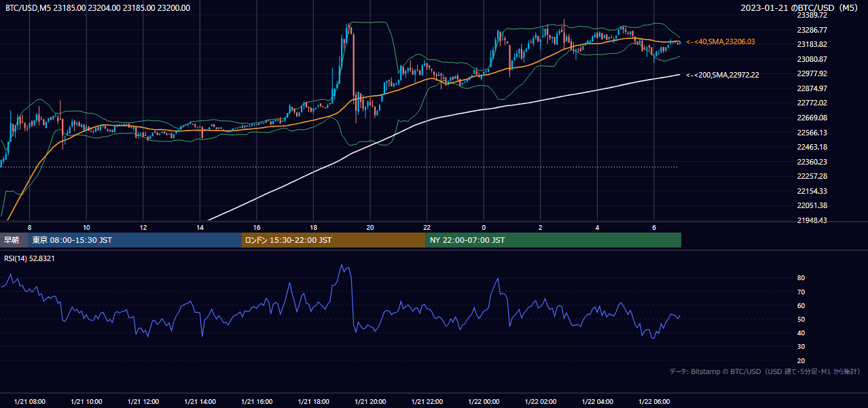
Task: Click the Bitstamp data source note
Action: 765,371
